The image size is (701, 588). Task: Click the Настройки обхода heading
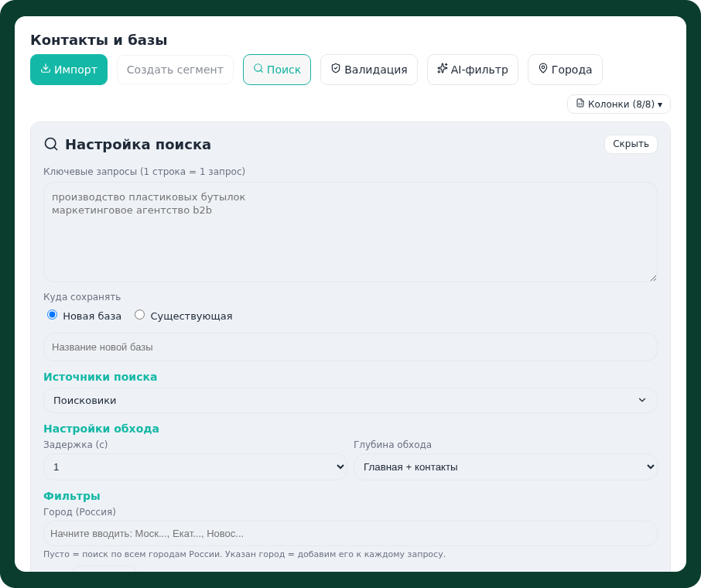101,429
